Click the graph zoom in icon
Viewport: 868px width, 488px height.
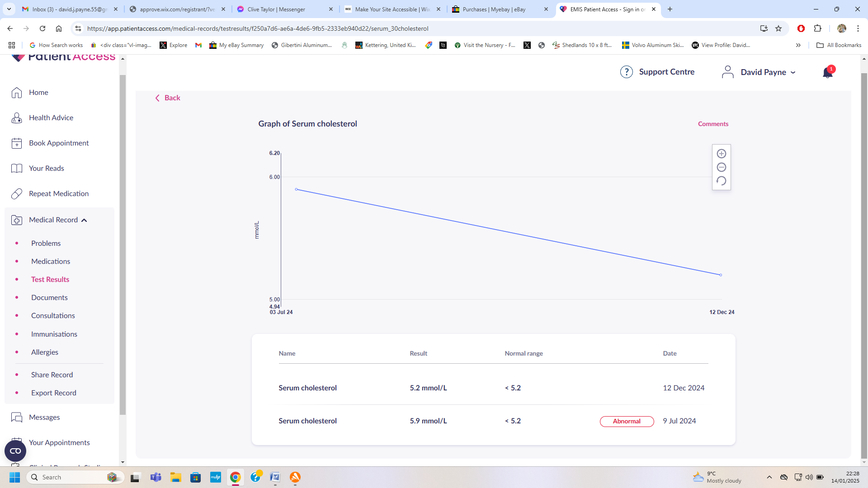coord(721,154)
